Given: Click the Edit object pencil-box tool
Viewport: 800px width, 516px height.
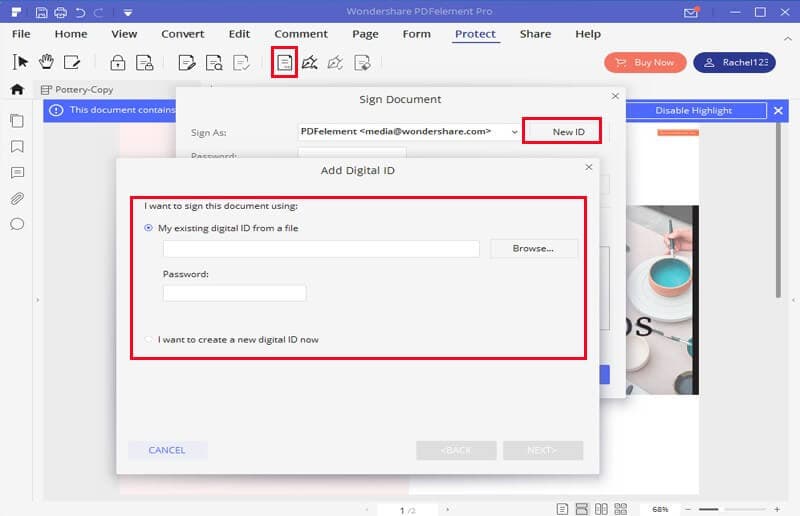Looking at the screenshot, I should (x=72, y=62).
